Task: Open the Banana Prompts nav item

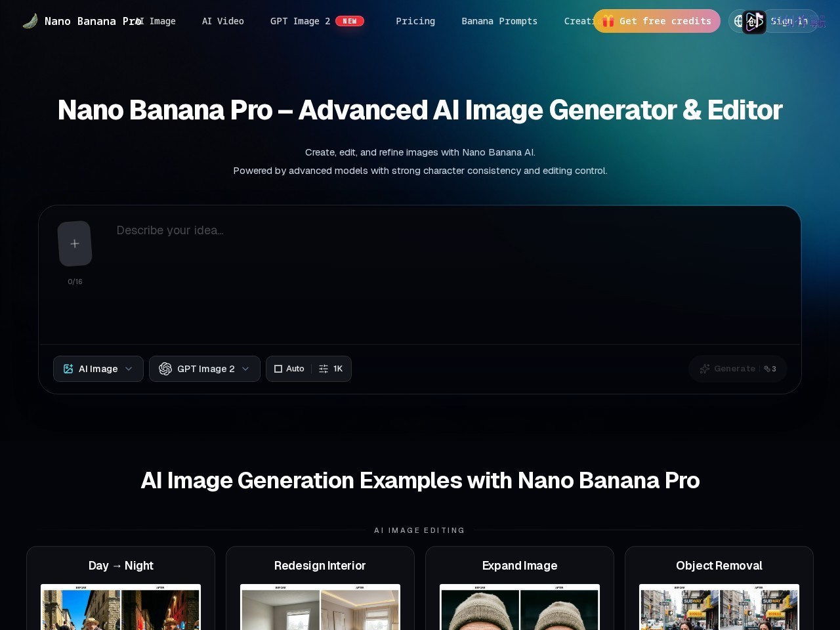Action: [x=499, y=21]
